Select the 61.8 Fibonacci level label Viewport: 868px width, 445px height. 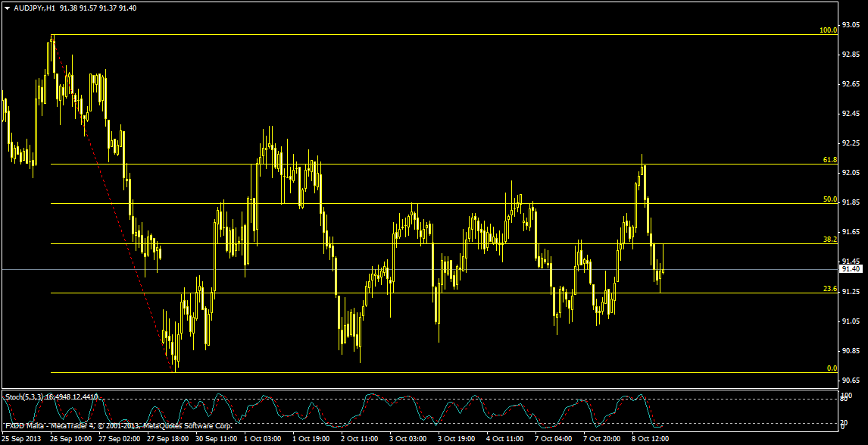[829, 160]
